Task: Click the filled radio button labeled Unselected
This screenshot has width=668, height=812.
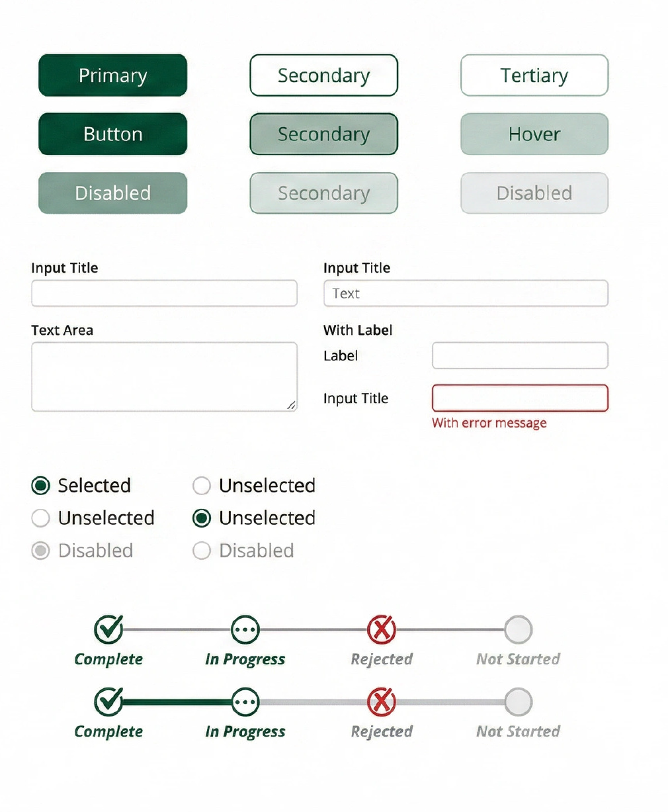Action: point(202,518)
